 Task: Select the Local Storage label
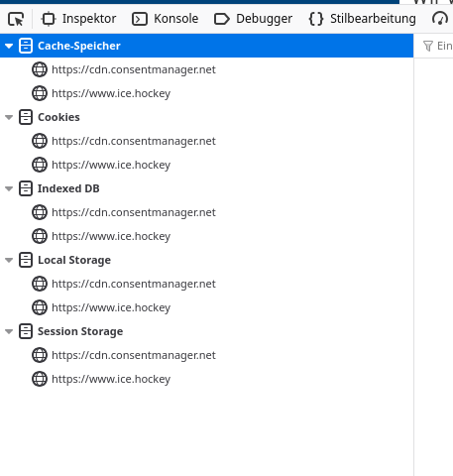pyautogui.click(x=74, y=260)
